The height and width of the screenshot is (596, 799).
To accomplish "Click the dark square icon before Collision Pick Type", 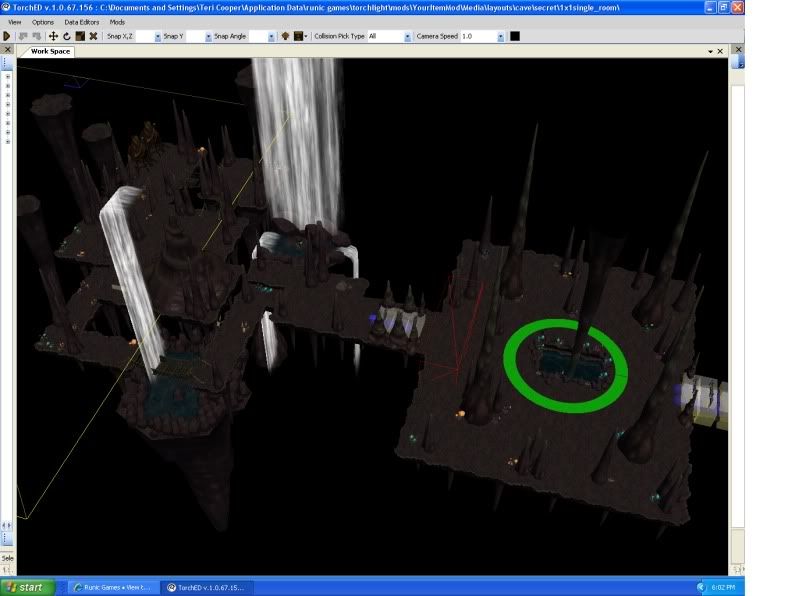I will (298, 36).
